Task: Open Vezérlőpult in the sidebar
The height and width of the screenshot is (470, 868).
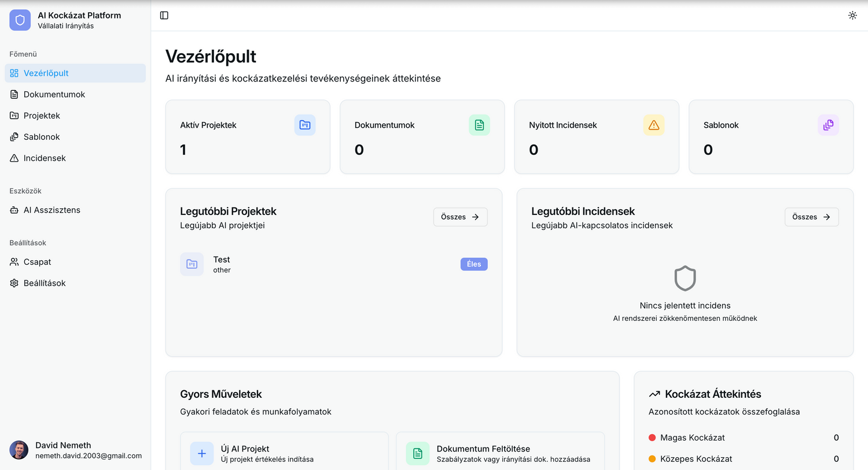Action: 46,73
